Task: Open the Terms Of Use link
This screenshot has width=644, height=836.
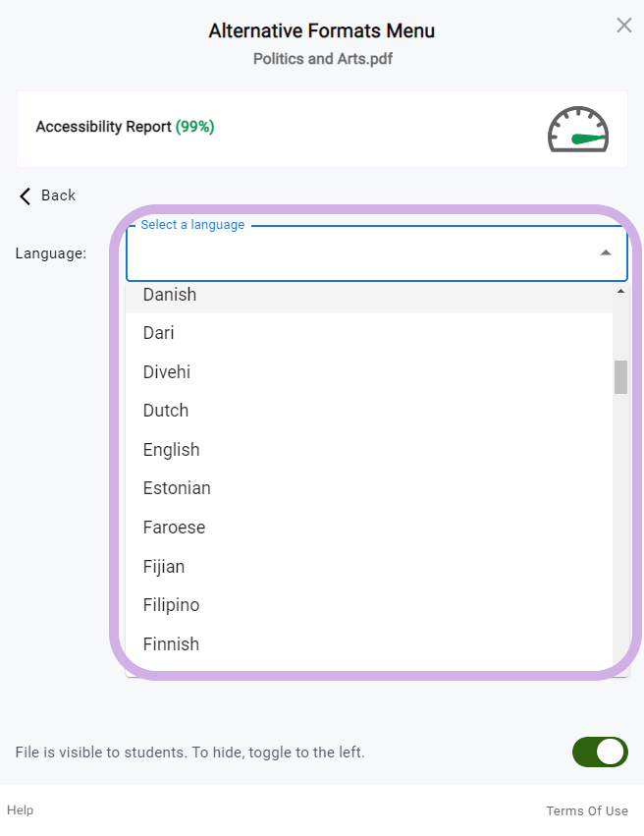Action: [x=587, y=810]
